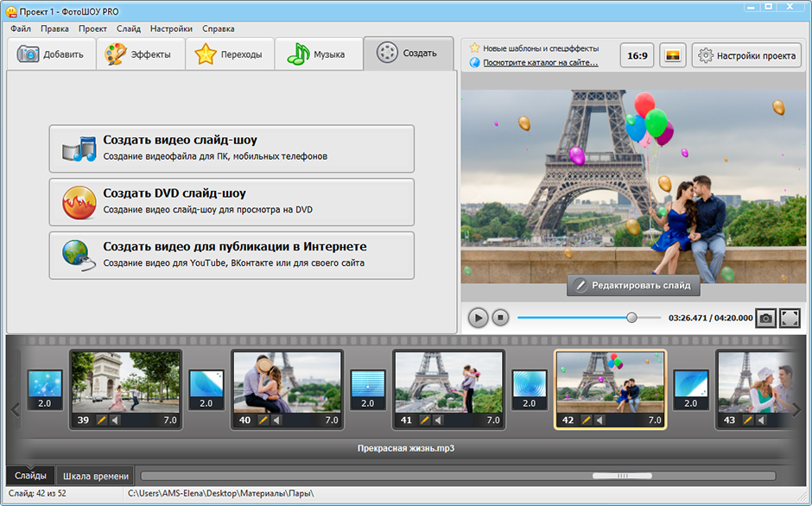Open the Правка menu
812x506 pixels.
(54, 29)
